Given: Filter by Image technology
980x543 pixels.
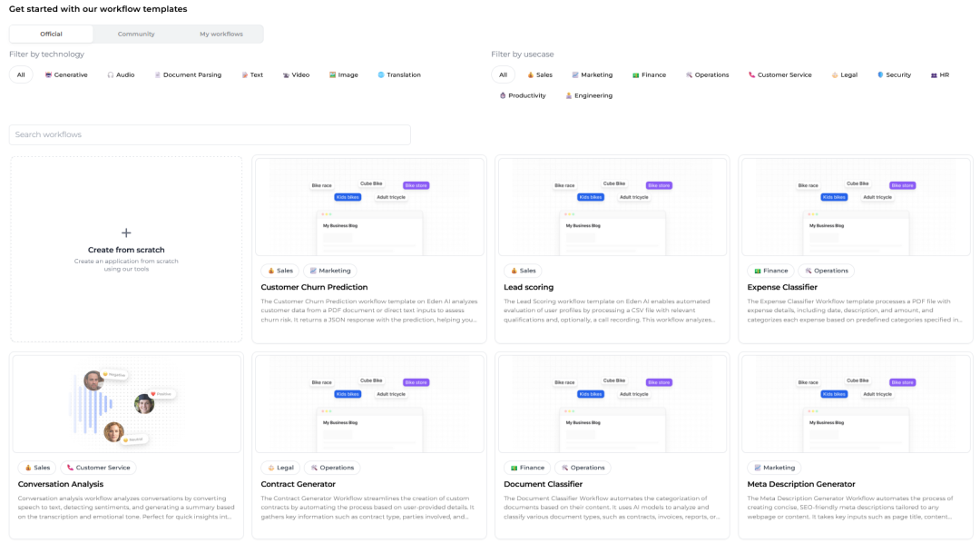Looking at the screenshot, I should click(x=344, y=75).
